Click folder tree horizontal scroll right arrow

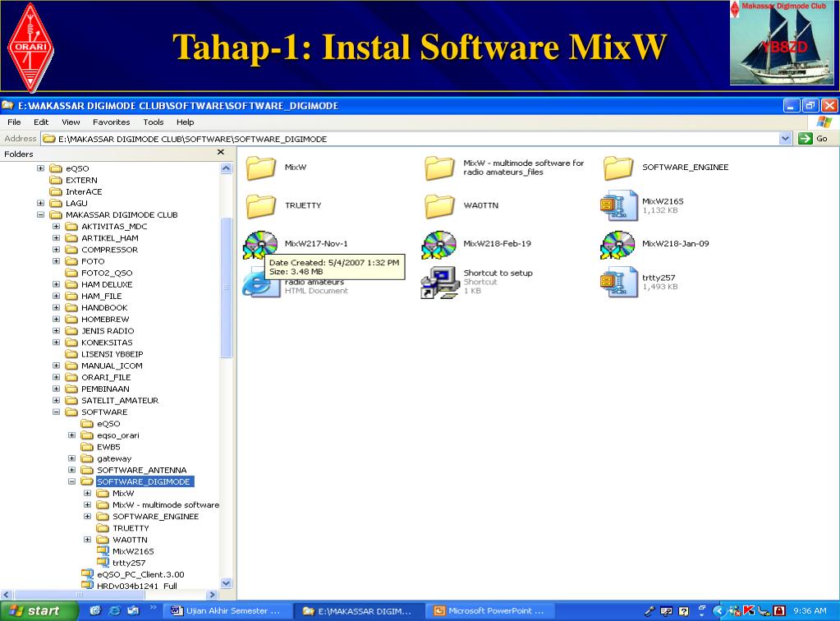(212, 595)
